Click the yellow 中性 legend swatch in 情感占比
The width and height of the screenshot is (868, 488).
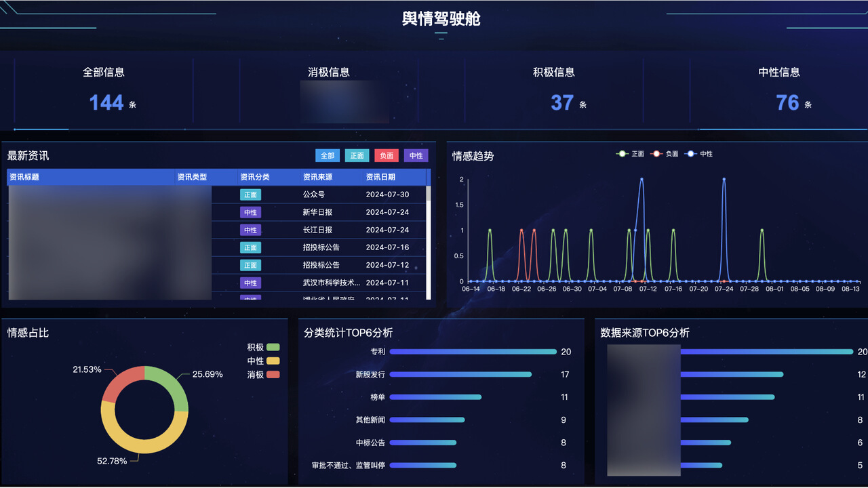tap(273, 361)
